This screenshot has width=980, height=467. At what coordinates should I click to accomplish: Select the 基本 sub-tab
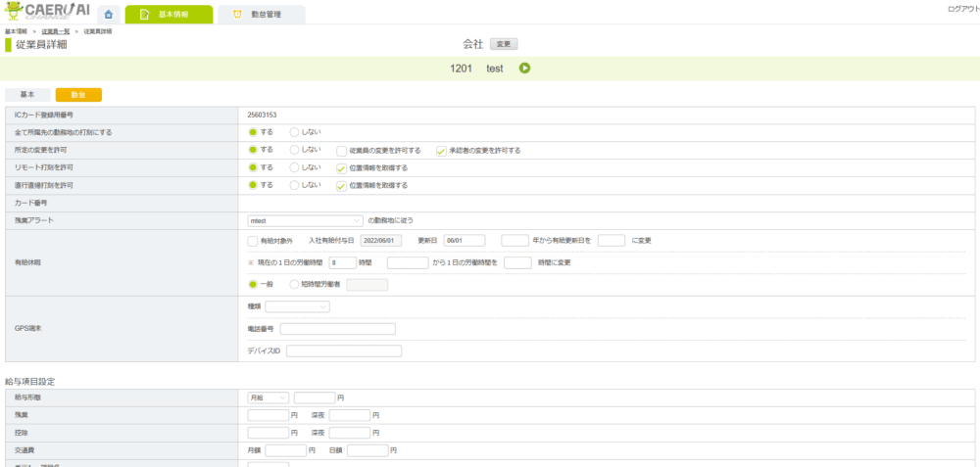pyautogui.click(x=27, y=95)
